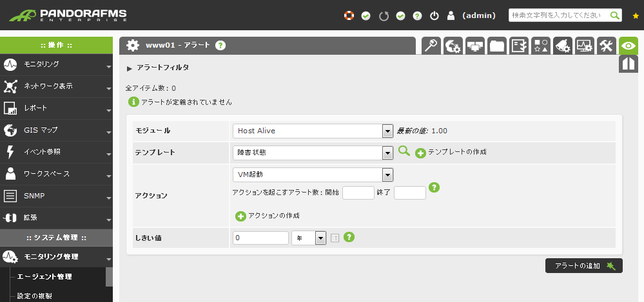Click the yellow favorites star icon
The image size is (644, 302).
tap(636, 16)
